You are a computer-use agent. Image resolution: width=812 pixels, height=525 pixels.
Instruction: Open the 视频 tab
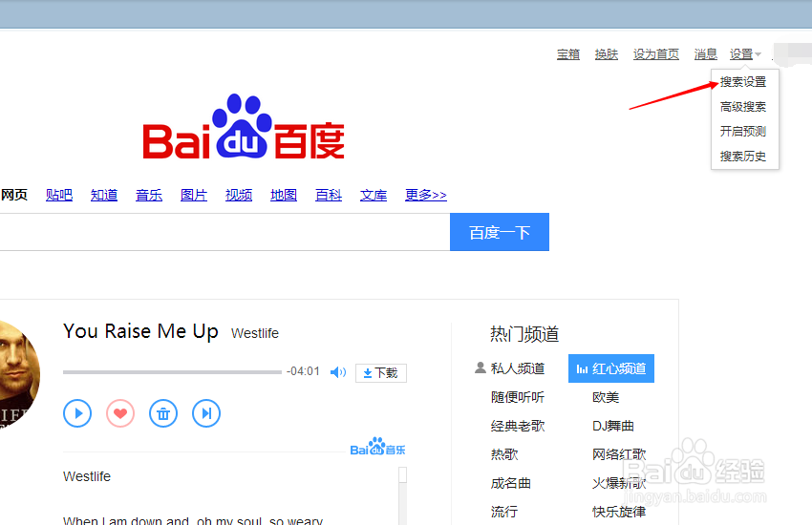[x=239, y=195]
